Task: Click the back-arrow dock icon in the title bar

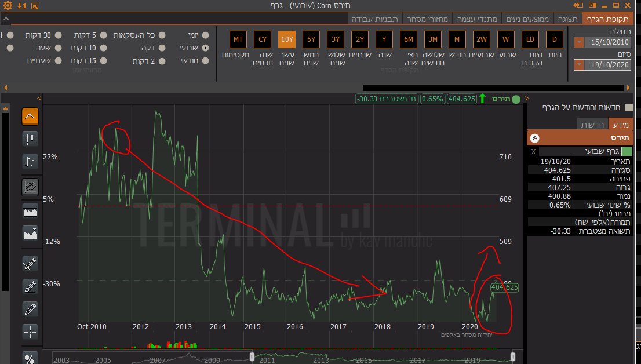Action: pyautogui.click(x=578, y=5)
